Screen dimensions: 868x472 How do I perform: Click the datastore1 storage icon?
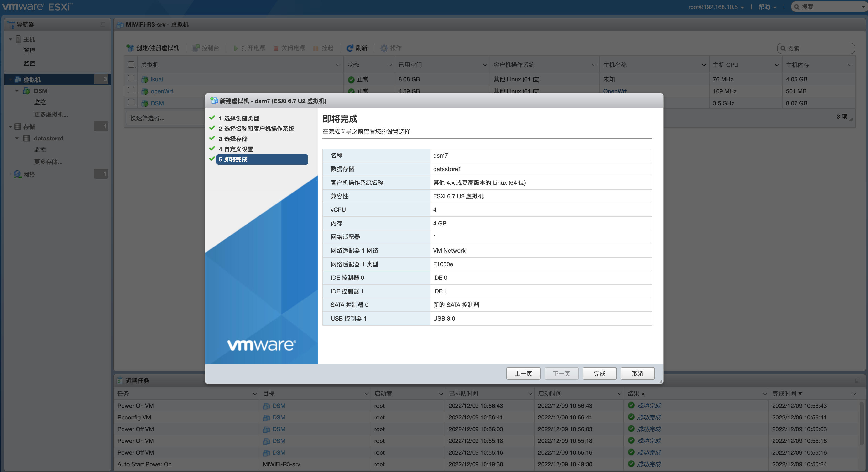pyautogui.click(x=27, y=139)
